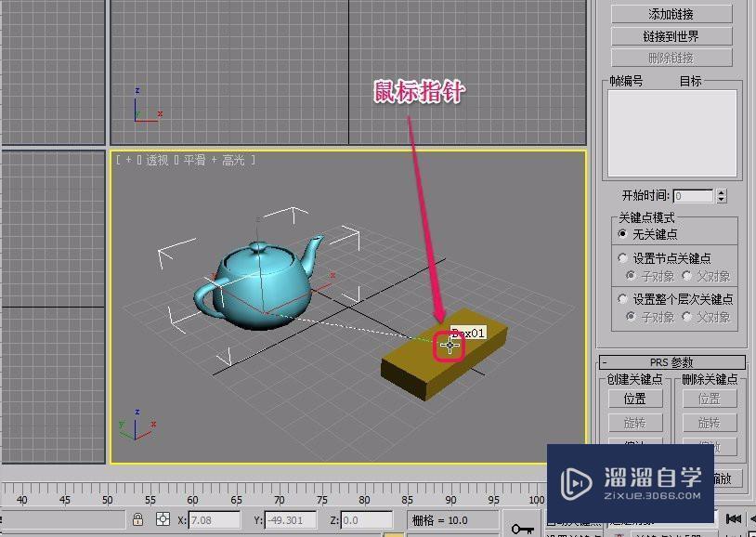756x537 pixels.
Task: Enable 设置整个层次关键点 mode
Action: click(x=622, y=298)
